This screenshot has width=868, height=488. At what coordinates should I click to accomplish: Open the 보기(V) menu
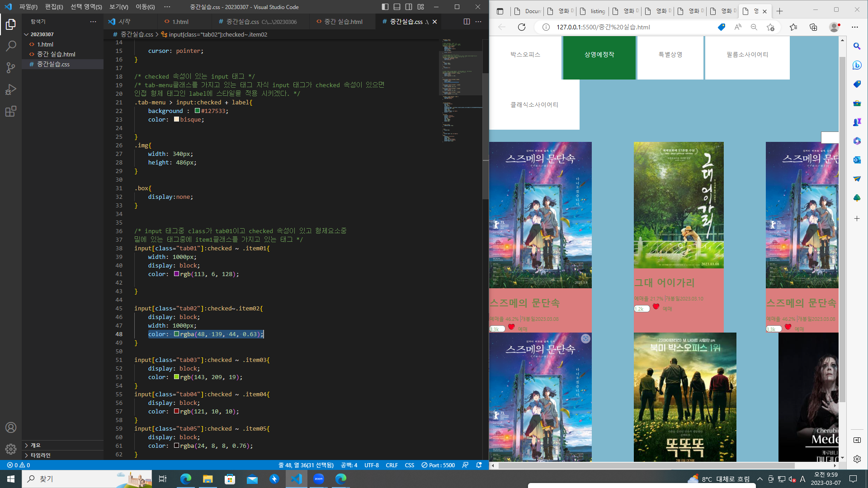(x=119, y=7)
